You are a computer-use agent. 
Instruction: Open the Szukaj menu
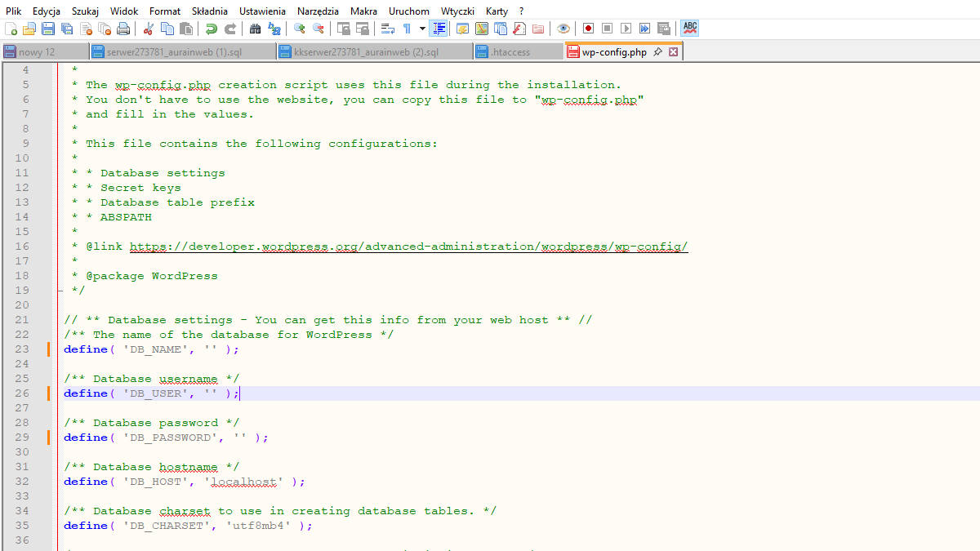pyautogui.click(x=86, y=11)
